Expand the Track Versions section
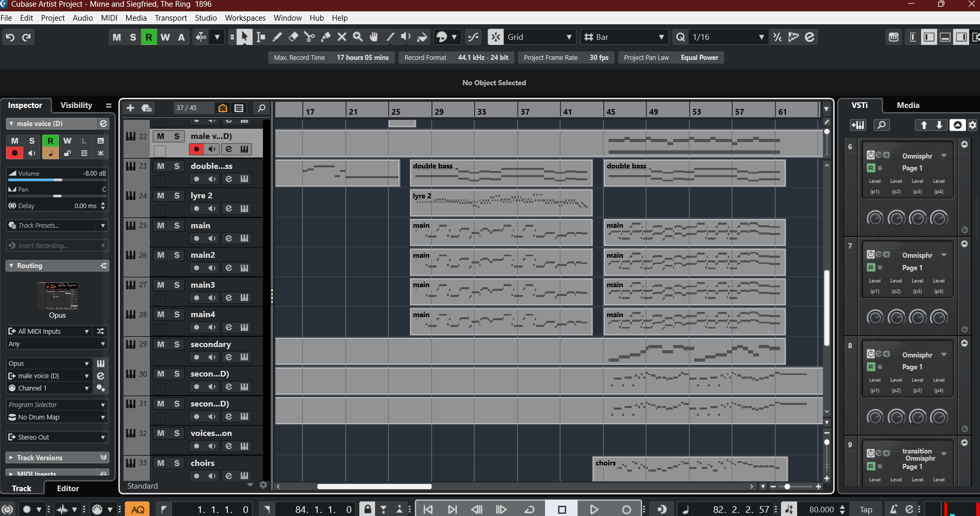 point(57,458)
